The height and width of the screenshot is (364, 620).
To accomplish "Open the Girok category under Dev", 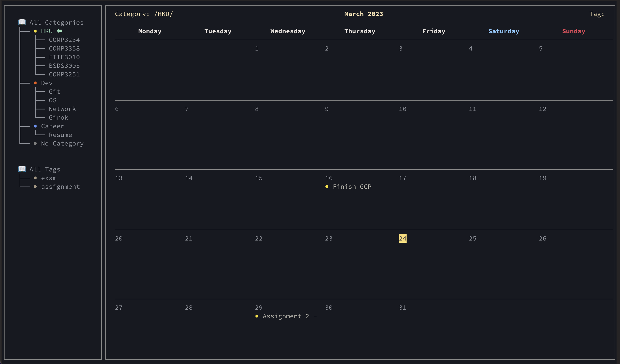I will (58, 117).
